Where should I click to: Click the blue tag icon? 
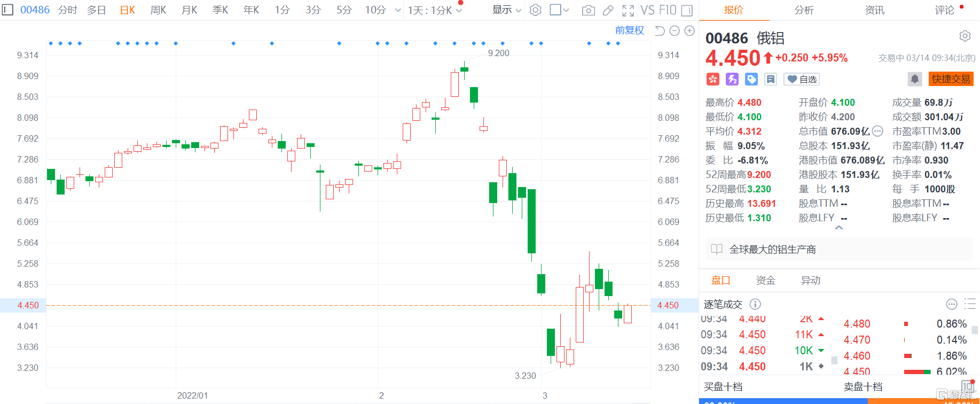[751, 79]
